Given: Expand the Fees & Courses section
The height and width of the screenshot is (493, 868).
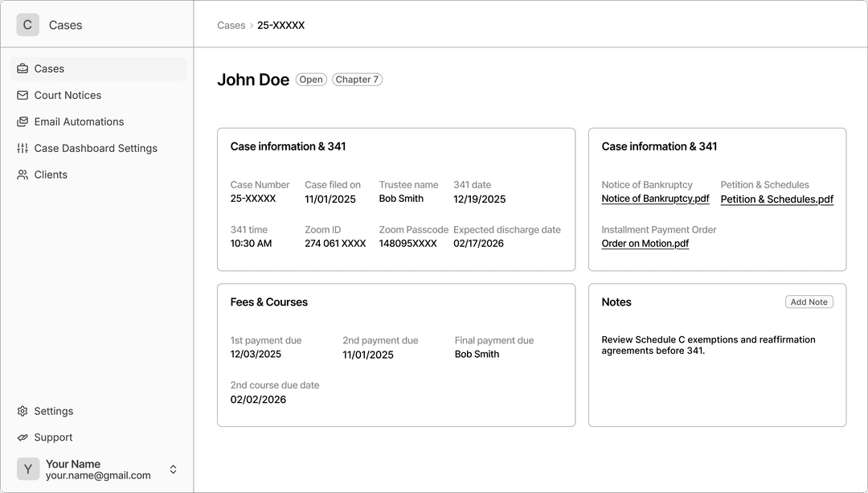Looking at the screenshot, I should pos(268,302).
